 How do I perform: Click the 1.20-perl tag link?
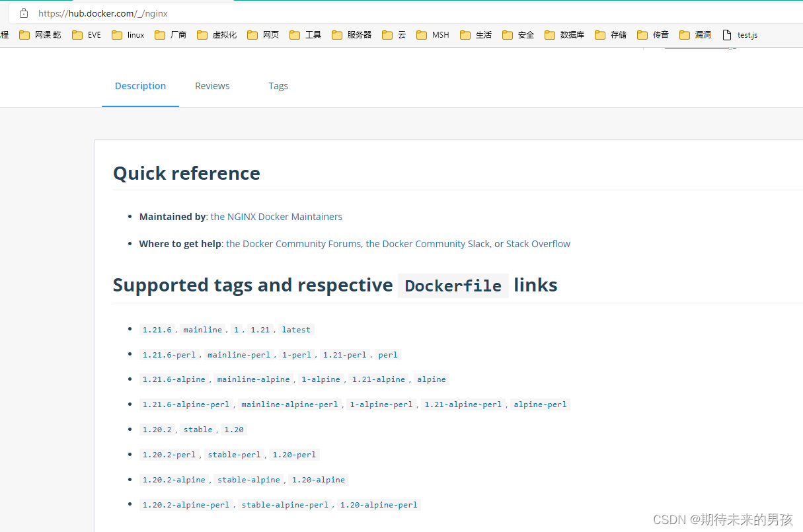click(294, 455)
